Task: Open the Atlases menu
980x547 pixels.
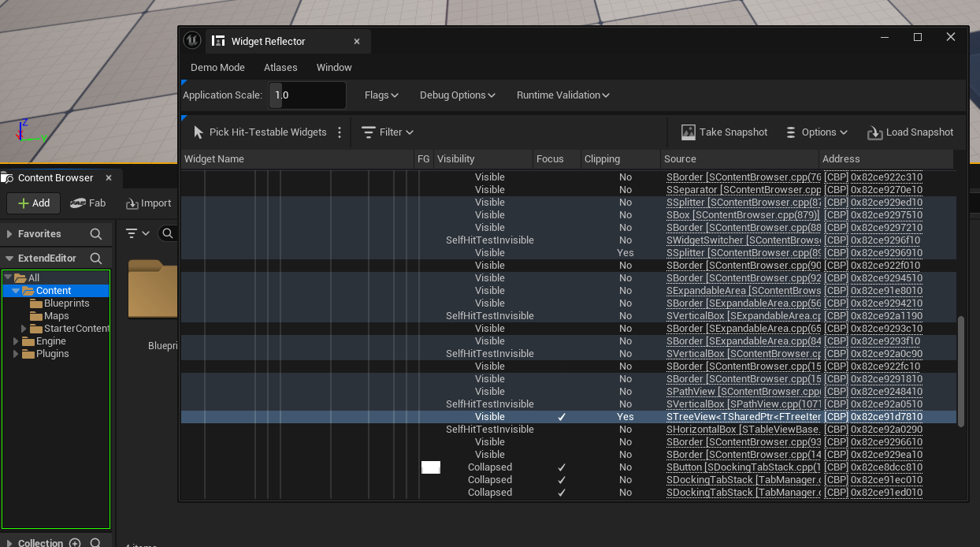Action: [x=280, y=68]
